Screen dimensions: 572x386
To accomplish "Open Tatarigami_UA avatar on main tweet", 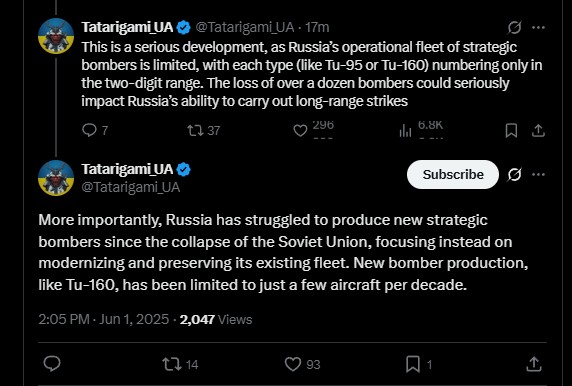I will tap(56, 178).
